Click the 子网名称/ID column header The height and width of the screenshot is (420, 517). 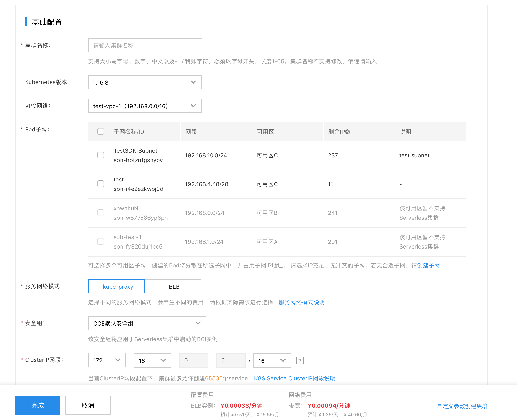click(129, 132)
